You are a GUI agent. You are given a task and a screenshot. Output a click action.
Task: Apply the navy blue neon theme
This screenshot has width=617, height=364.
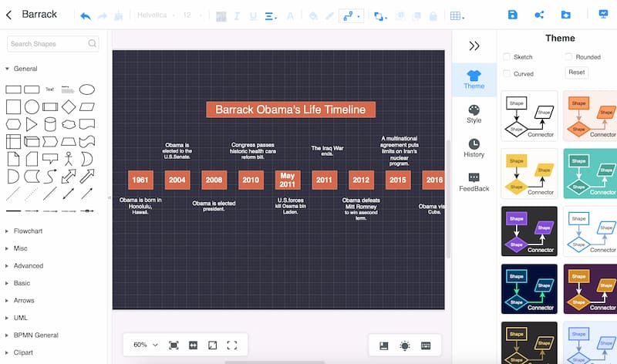coord(529,289)
